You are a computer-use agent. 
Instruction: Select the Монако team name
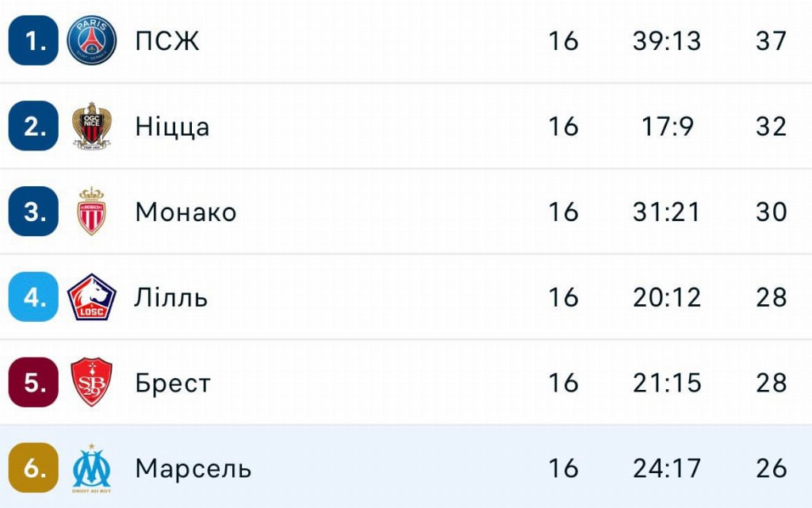click(186, 212)
